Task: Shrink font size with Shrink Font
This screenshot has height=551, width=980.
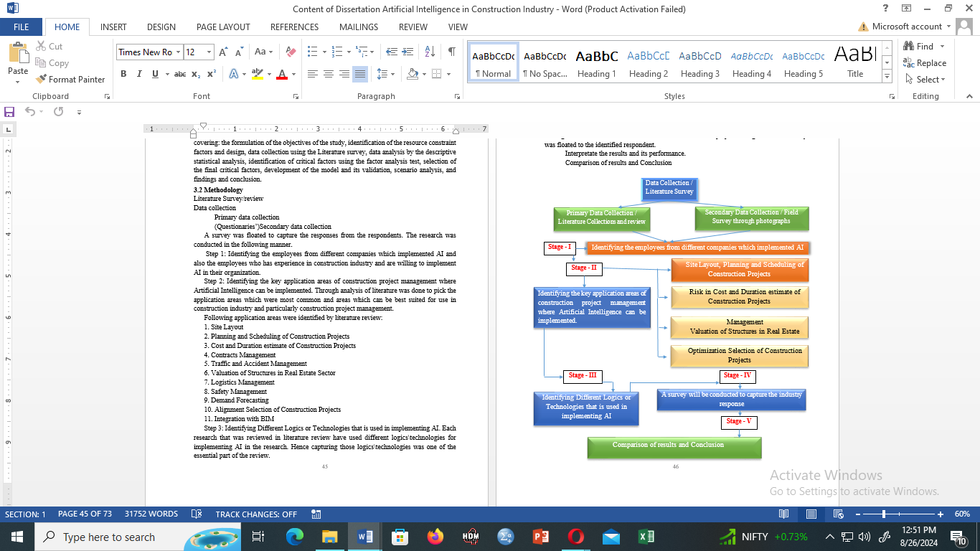Action: tap(238, 52)
